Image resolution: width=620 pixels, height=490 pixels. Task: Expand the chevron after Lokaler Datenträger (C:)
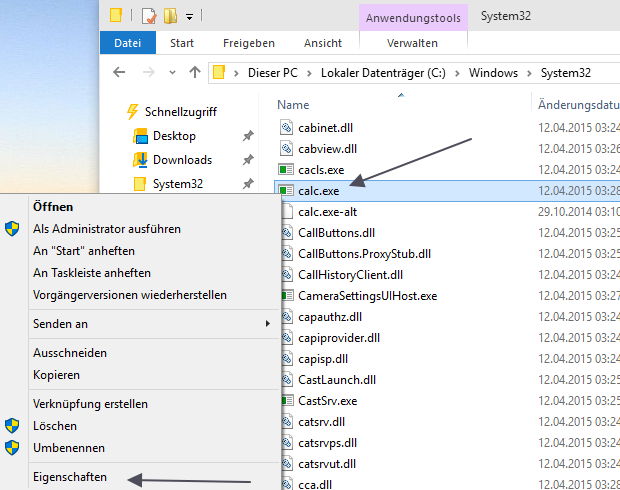(457, 74)
